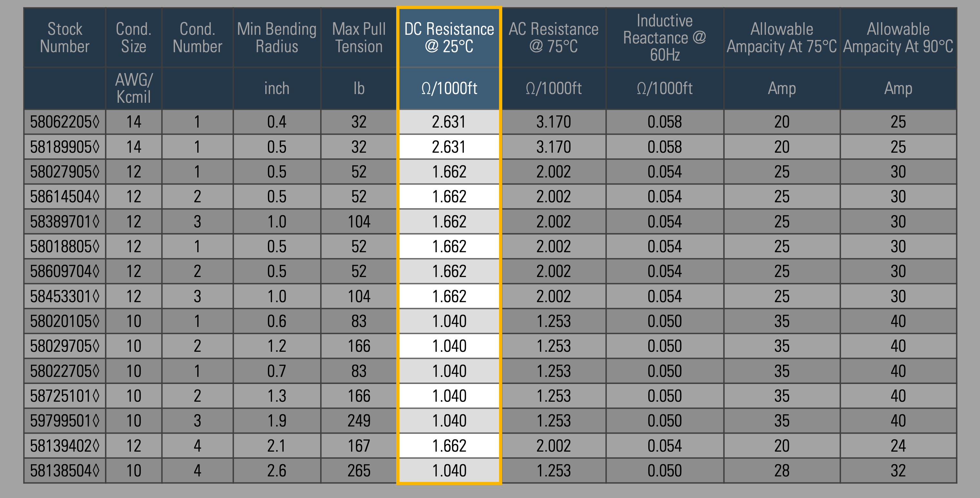Select min bending radius 0.6 cell
Viewport: 980px width, 498px height.
click(x=277, y=321)
